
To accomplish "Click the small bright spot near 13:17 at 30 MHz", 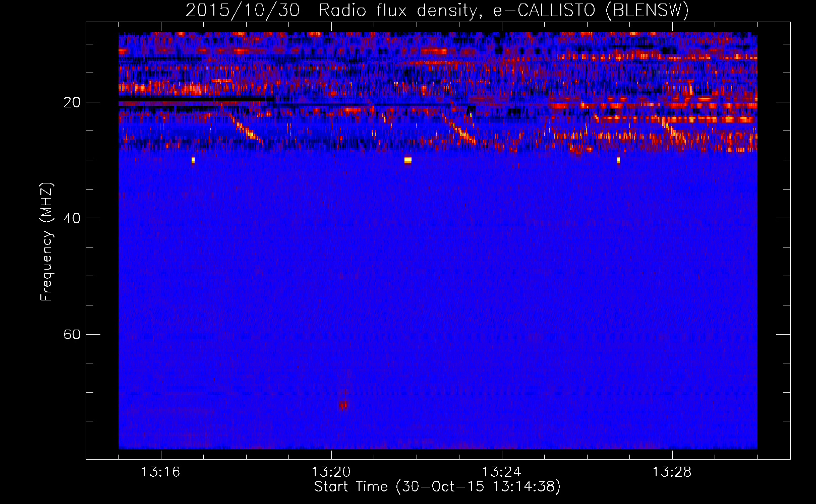I will [193, 160].
